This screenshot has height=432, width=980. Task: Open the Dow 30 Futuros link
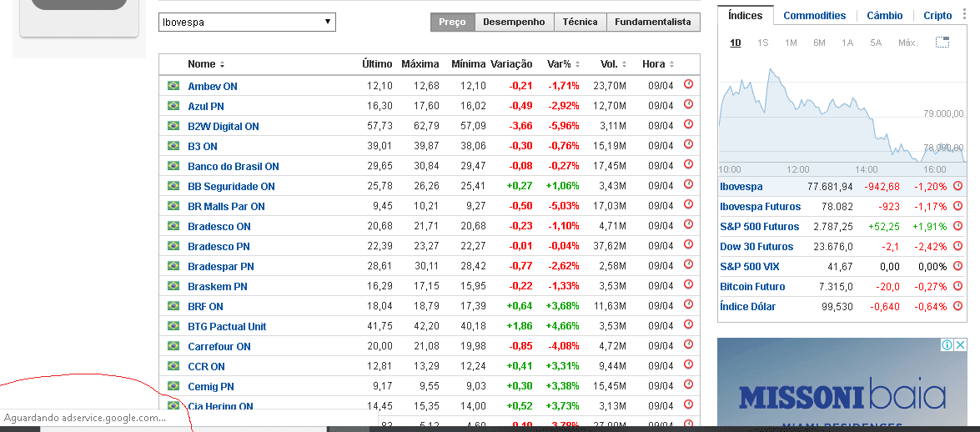click(756, 246)
